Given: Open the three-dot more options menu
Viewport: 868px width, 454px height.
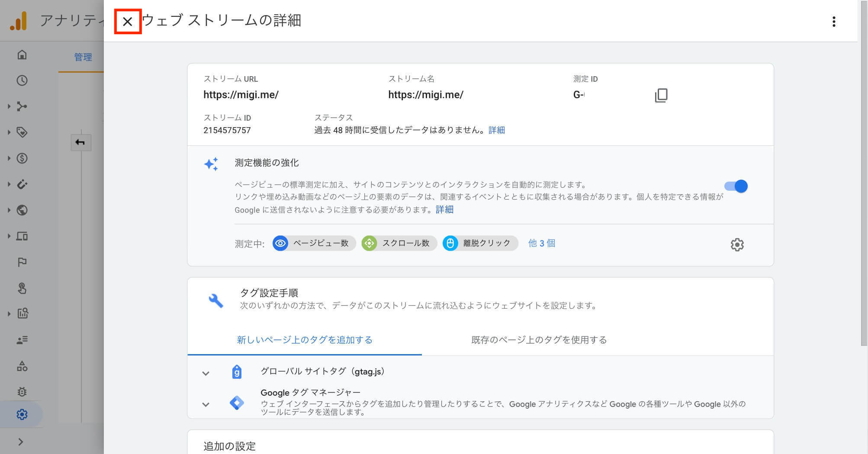Looking at the screenshot, I should pos(833,22).
